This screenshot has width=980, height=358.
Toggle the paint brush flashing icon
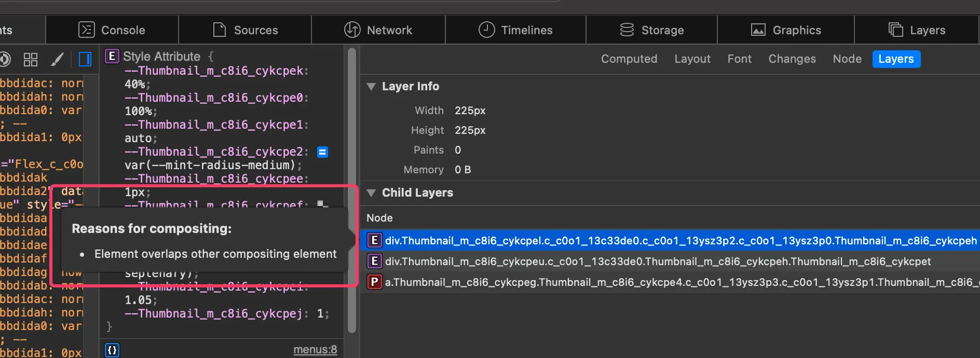click(57, 59)
